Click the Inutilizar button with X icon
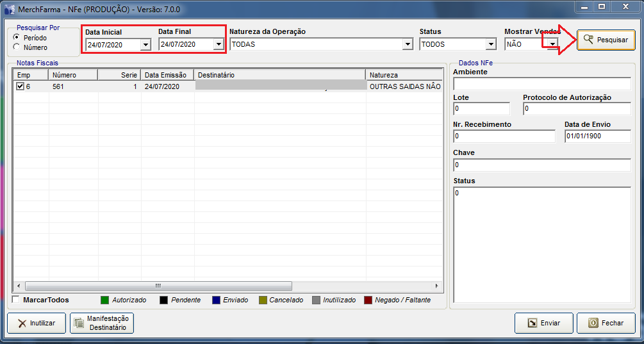The width and height of the screenshot is (644, 344). 36,324
